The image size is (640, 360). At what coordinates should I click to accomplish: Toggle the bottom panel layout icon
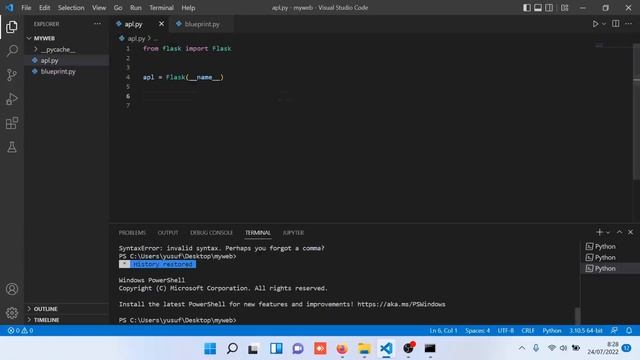tap(538, 8)
